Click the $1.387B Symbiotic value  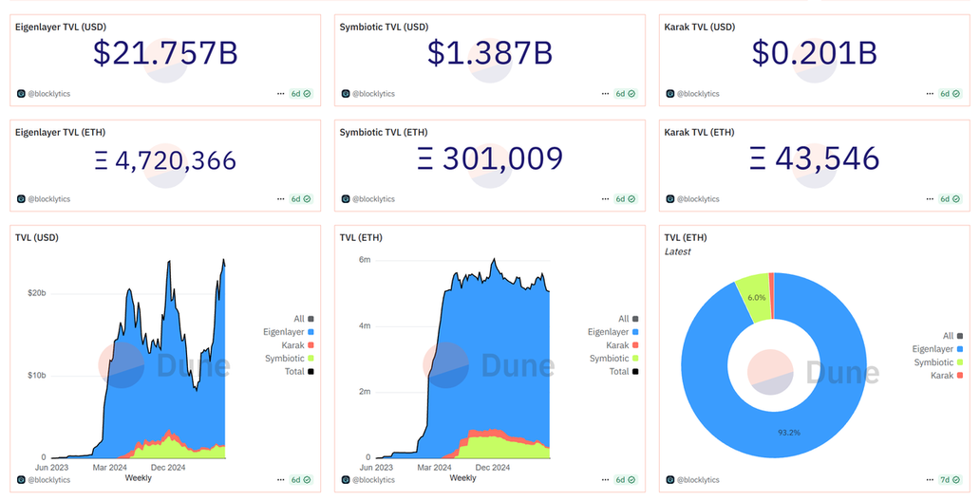[490, 52]
